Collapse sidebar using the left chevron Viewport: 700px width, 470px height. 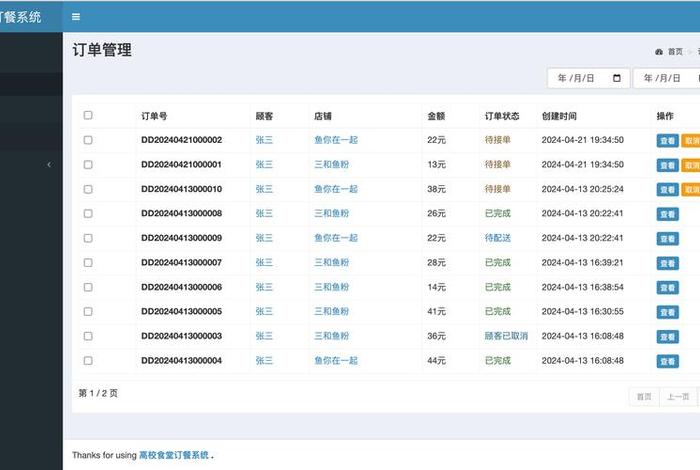[49, 165]
